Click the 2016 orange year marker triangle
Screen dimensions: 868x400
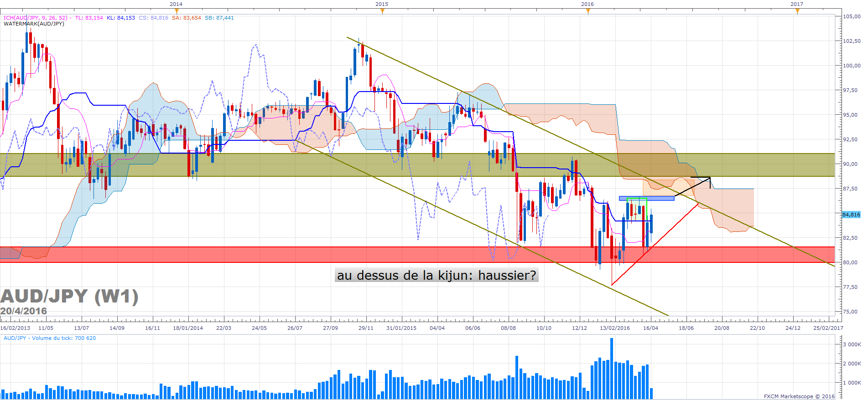(x=588, y=11)
